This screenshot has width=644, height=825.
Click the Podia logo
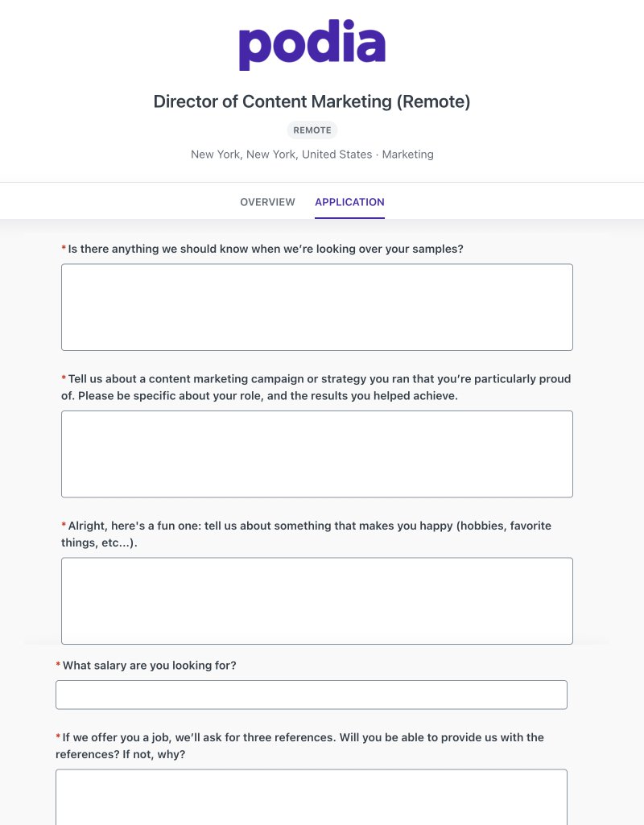click(x=312, y=45)
